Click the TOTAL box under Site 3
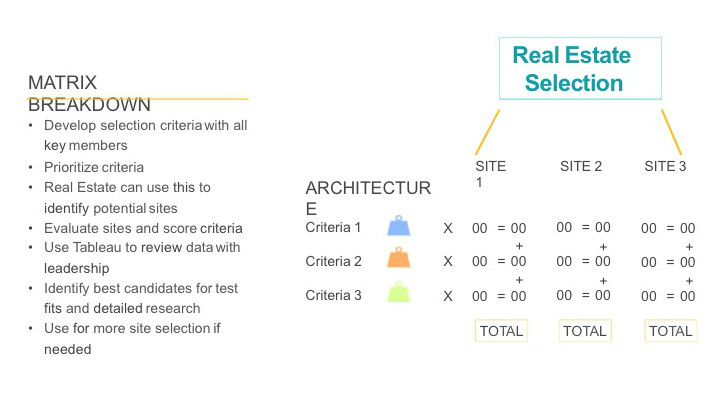Screen dimensions: 718x412 pos(670,331)
